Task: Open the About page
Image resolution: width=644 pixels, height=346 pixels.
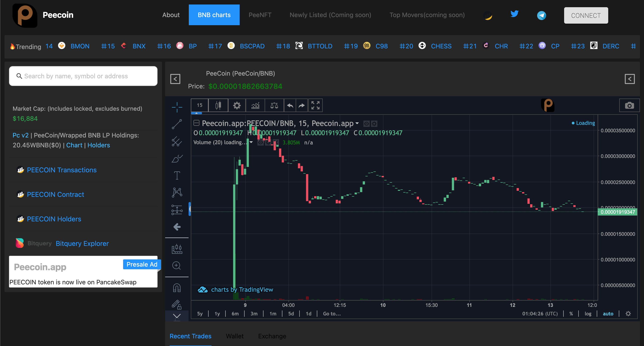Action: point(171,15)
